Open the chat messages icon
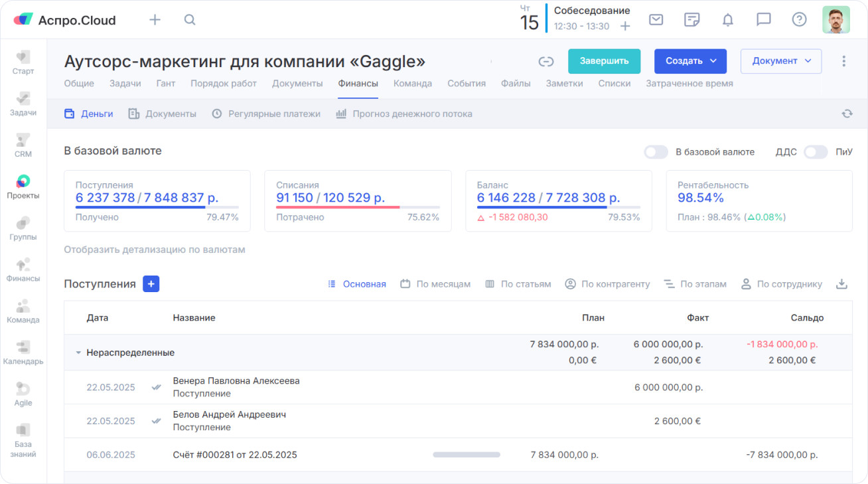 click(764, 20)
